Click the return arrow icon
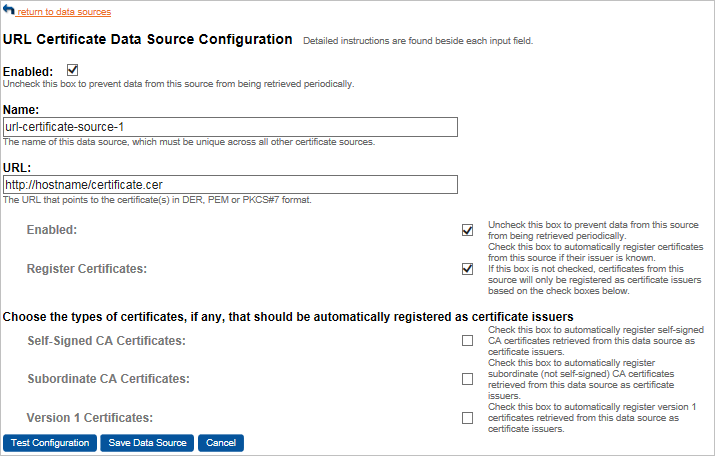 point(9,10)
